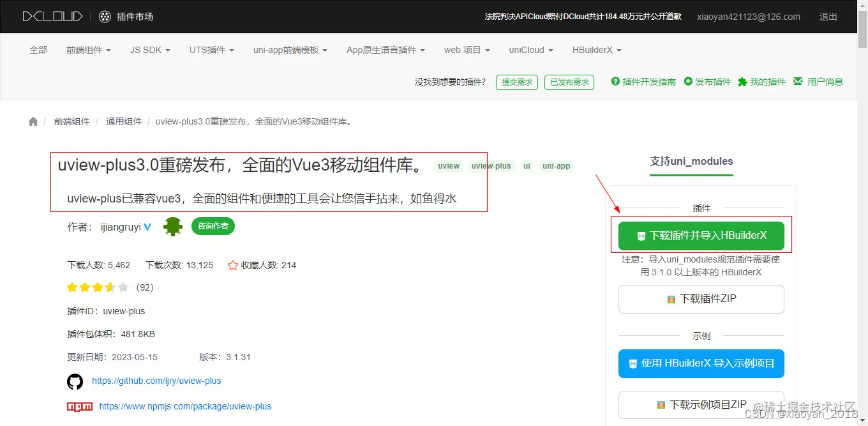Expand the 前端组件 dropdown menu
Viewport: 868px width, 426px height.
click(x=89, y=50)
